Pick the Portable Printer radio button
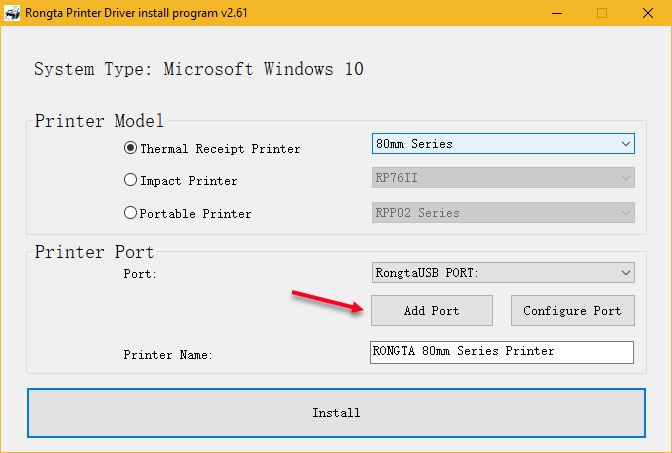 (x=130, y=213)
